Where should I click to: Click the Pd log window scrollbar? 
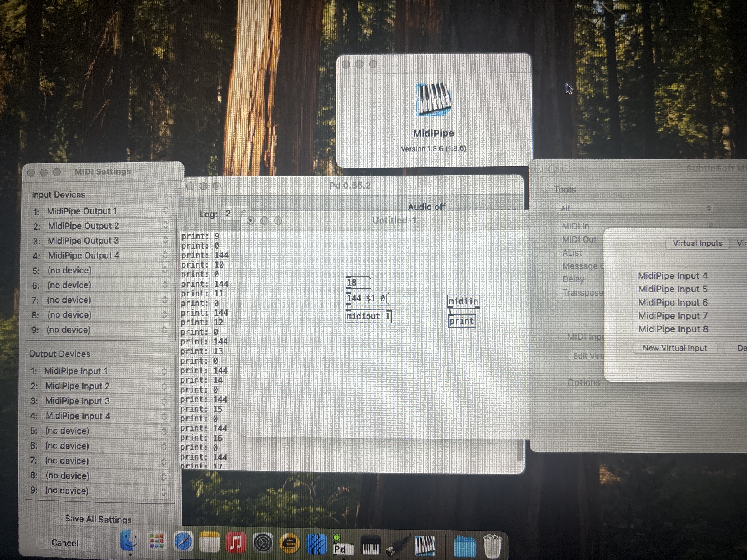(x=520, y=451)
